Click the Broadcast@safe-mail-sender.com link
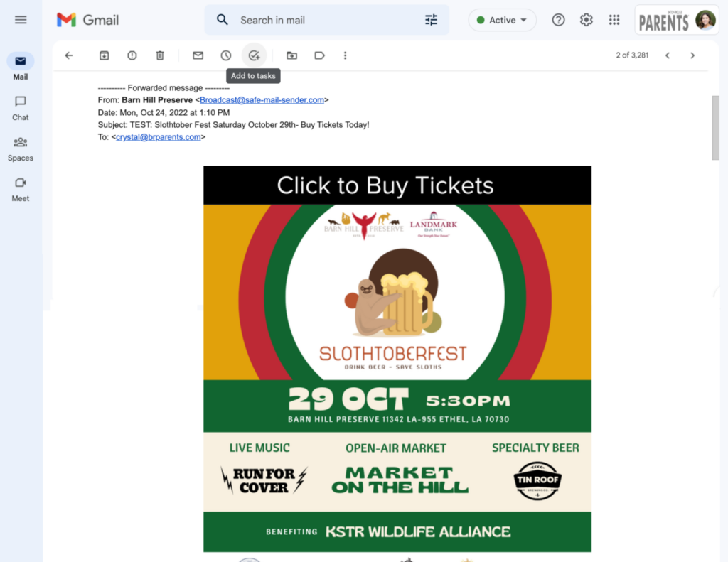The image size is (728, 562). [x=262, y=100]
